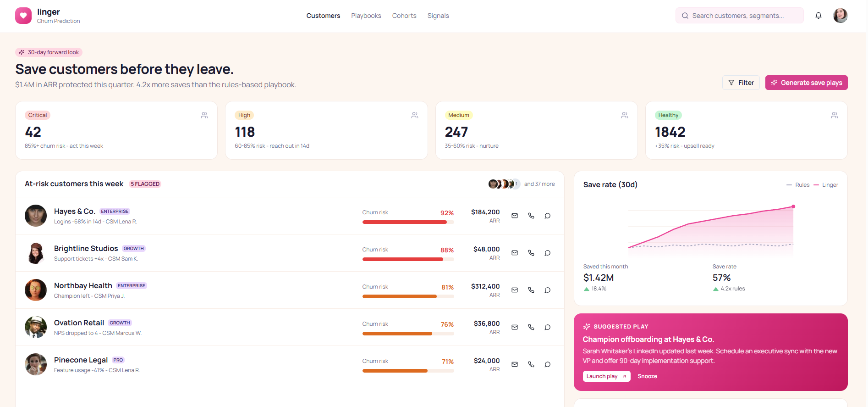Click the stacked CSM avatars group
Image resolution: width=868 pixels, height=407 pixels.
[504, 184]
